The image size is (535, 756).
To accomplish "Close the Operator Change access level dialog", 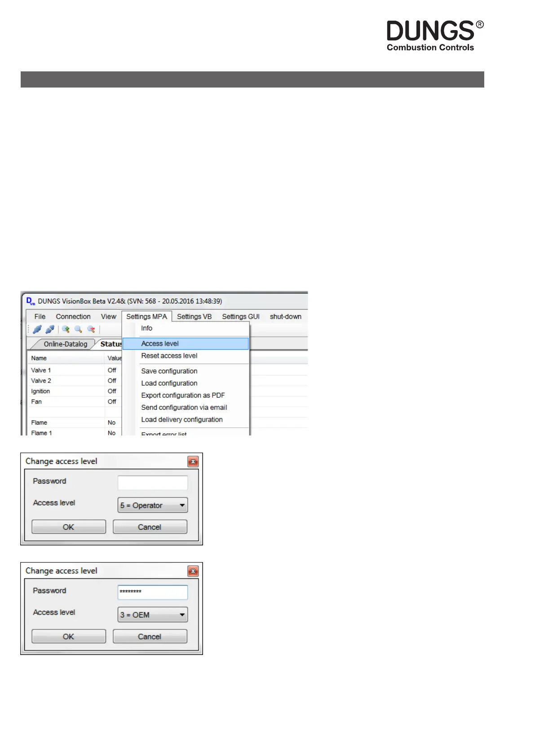I will coord(193,462).
